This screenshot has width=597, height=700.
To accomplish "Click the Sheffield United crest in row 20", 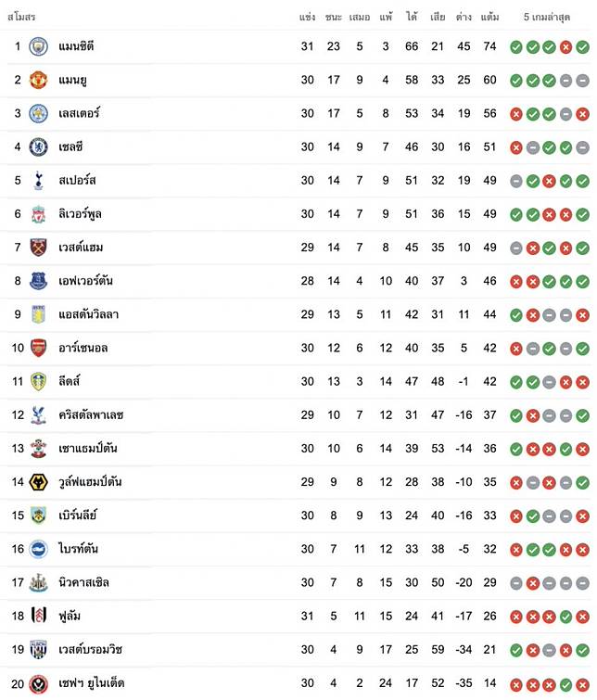I will [38, 683].
